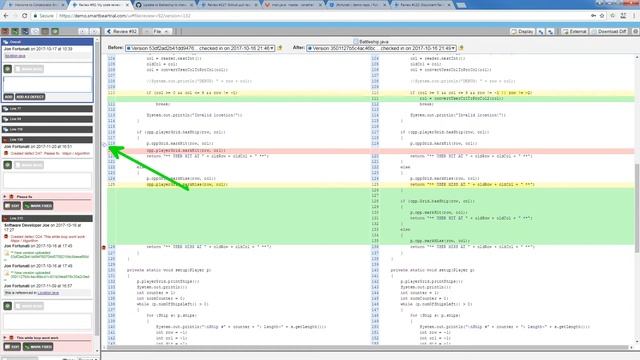Click the Overall comment text box
The image size is (640, 360).
coord(47,84)
